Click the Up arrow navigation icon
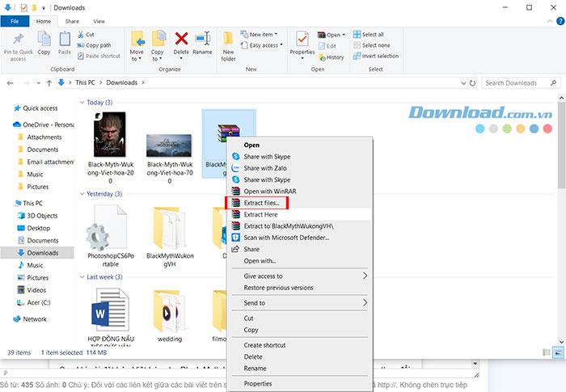The width and height of the screenshot is (566, 392). pyautogui.click(x=48, y=82)
